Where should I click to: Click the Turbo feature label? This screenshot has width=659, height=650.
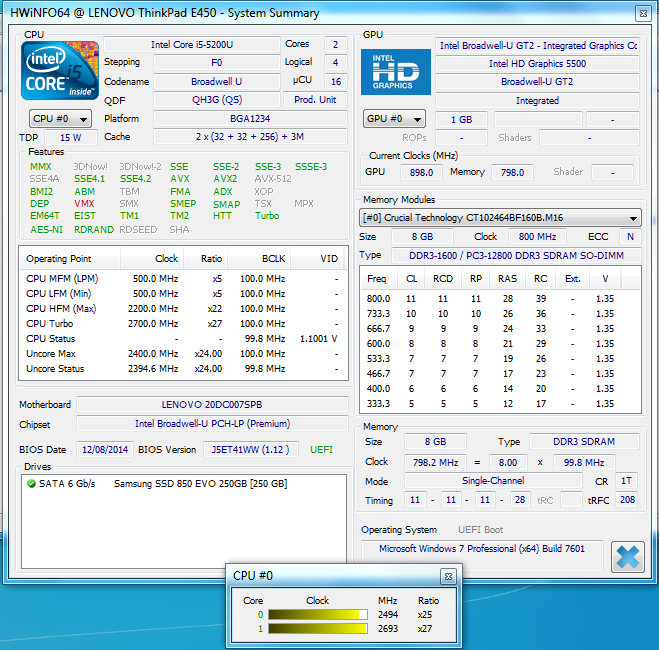click(x=267, y=216)
